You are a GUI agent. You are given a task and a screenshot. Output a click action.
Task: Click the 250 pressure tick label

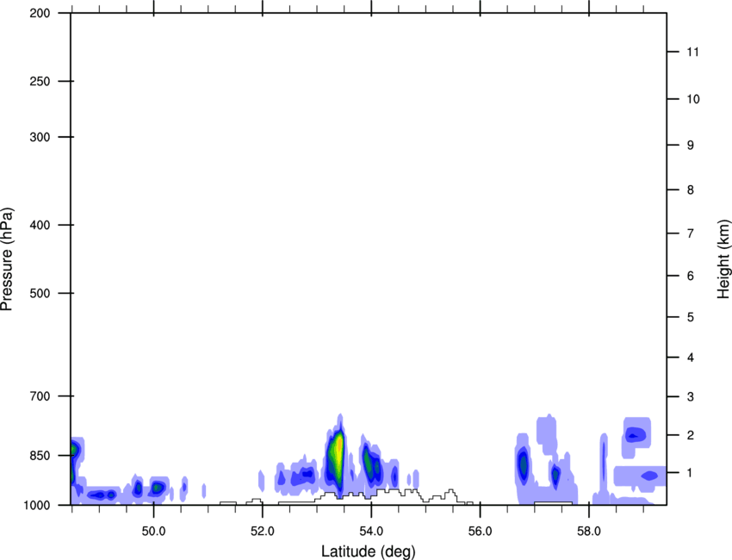click(40, 81)
